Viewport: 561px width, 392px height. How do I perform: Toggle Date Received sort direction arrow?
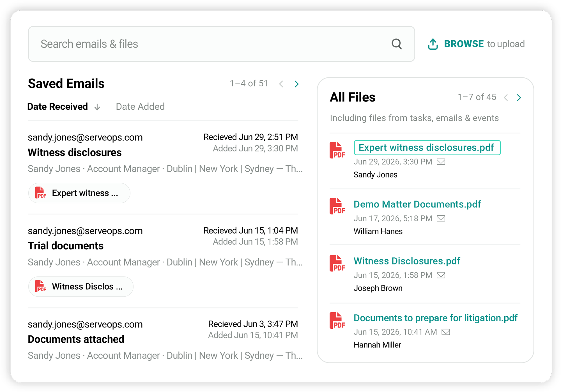(x=97, y=107)
